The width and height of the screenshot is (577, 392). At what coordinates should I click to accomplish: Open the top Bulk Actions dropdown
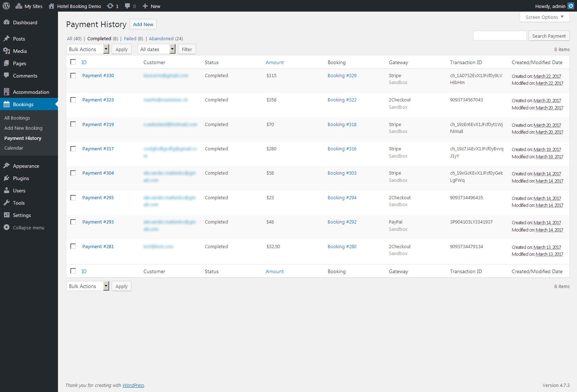coord(88,49)
